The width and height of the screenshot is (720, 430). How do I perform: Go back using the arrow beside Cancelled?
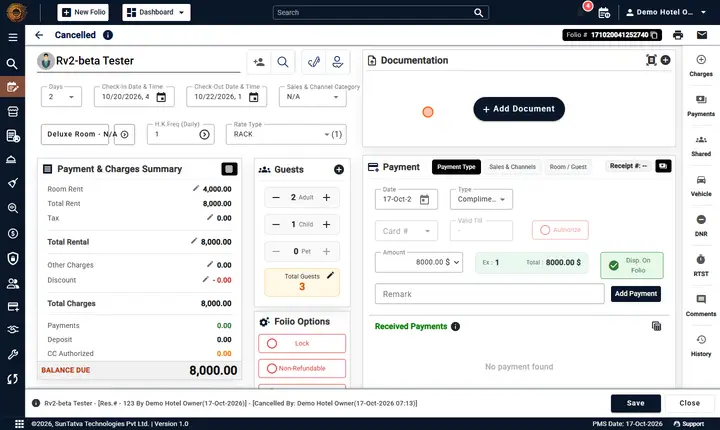click(x=39, y=35)
